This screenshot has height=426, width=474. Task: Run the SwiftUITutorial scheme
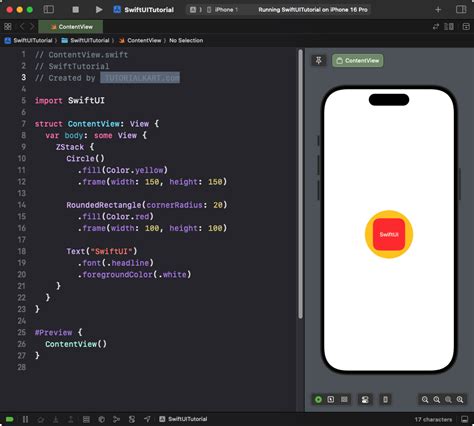coord(99,10)
